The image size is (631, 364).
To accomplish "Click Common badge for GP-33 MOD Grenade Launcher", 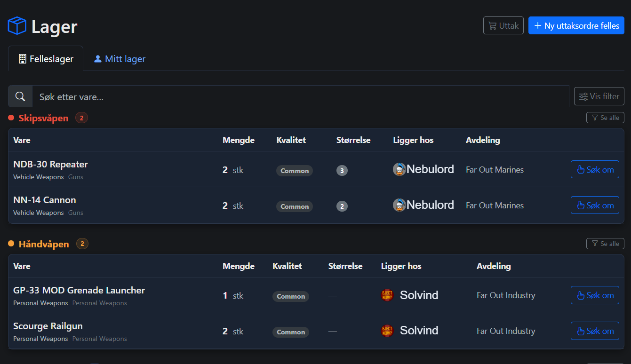I will 291,296.
